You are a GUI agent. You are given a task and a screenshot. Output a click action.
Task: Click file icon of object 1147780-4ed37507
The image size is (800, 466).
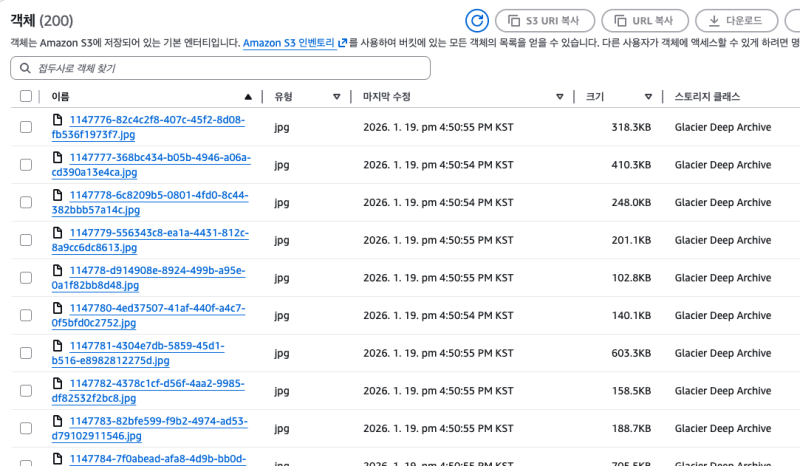coord(58,308)
